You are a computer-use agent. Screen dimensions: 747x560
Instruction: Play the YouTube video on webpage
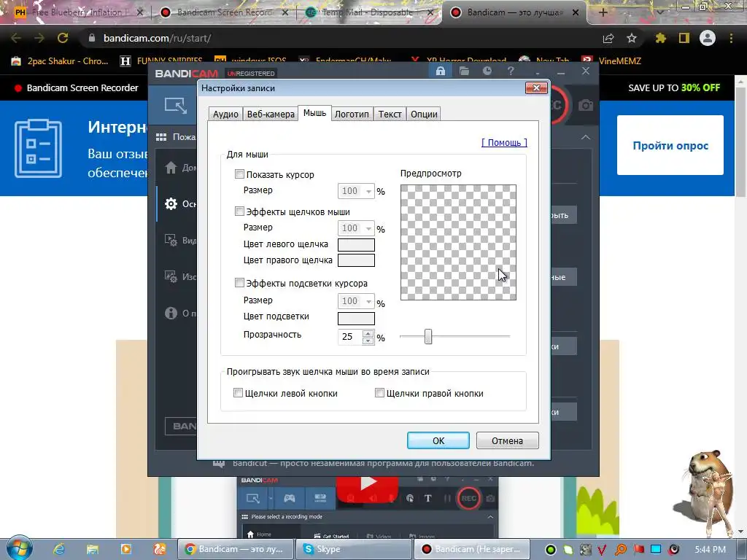tap(368, 485)
